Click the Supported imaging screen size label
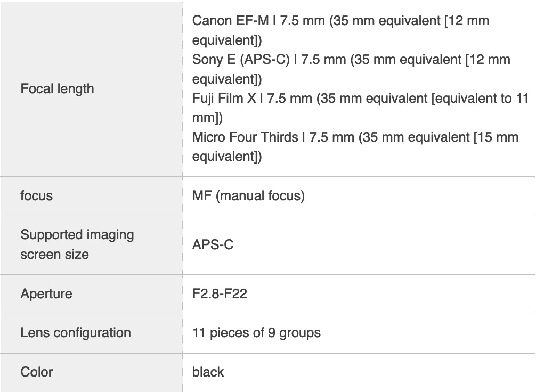 tap(77, 244)
